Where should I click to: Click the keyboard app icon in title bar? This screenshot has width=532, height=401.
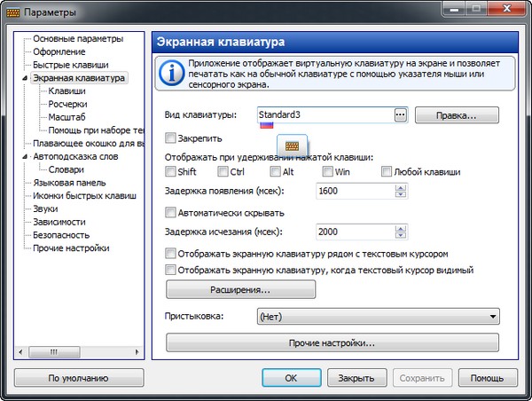13,13
